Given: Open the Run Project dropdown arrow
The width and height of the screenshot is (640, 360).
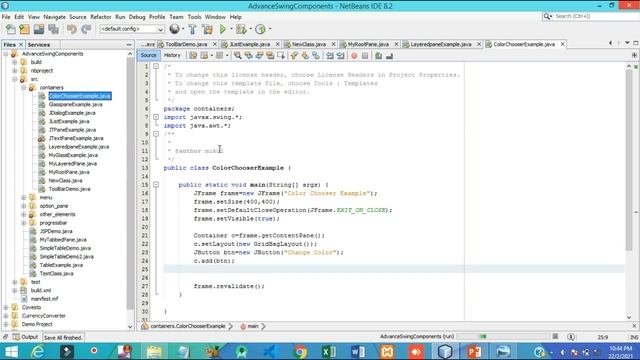Looking at the screenshot, I should point(231,29).
